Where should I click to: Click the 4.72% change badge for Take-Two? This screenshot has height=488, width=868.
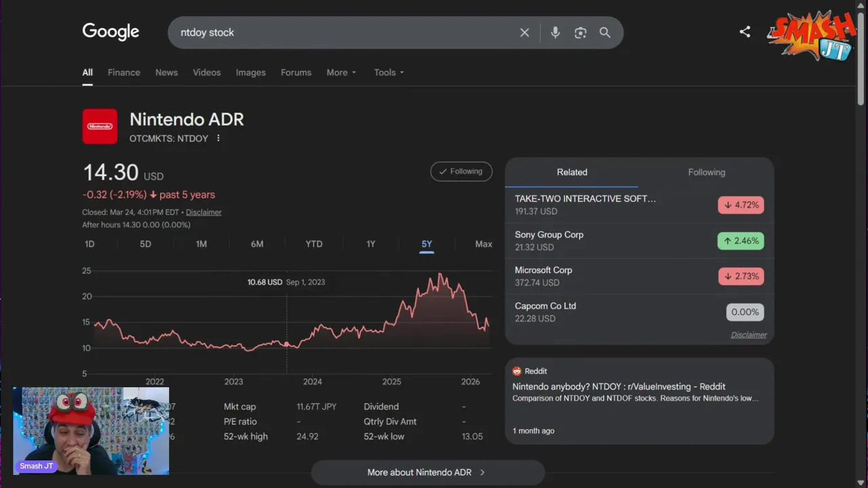coord(741,205)
